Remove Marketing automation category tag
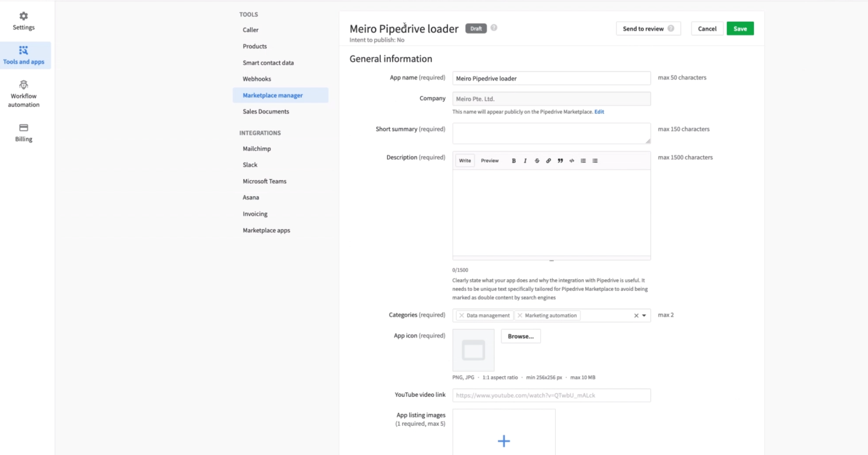The width and height of the screenshot is (868, 455). coord(520,315)
